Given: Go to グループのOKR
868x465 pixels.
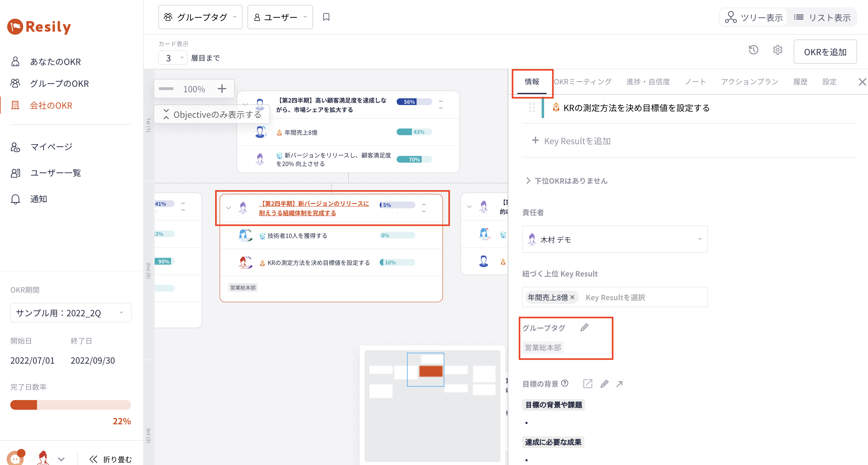Looking at the screenshot, I should 59,83.
